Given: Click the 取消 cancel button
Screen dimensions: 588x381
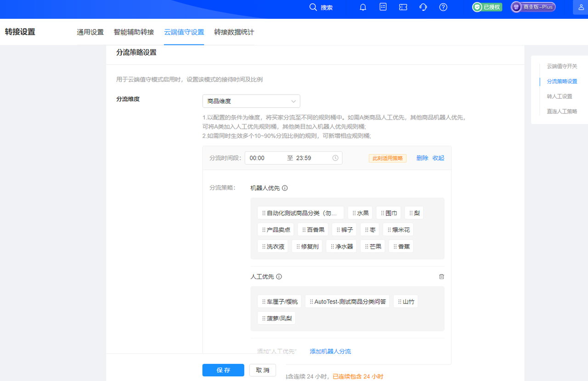Looking at the screenshot, I should [x=263, y=370].
